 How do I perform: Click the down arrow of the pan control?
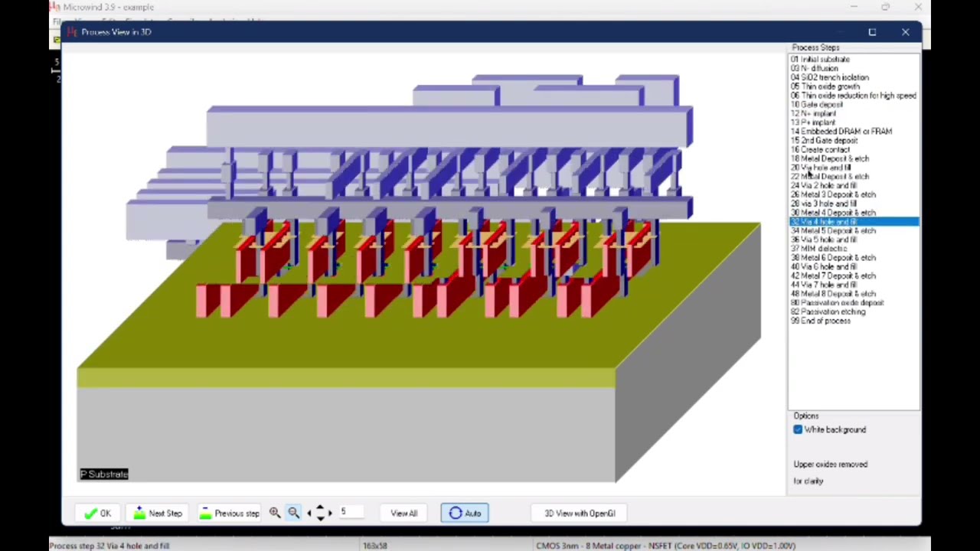pos(321,519)
